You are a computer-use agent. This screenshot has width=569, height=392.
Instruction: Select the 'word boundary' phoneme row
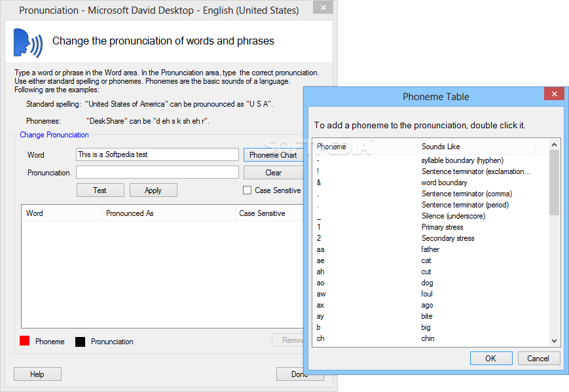431,183
